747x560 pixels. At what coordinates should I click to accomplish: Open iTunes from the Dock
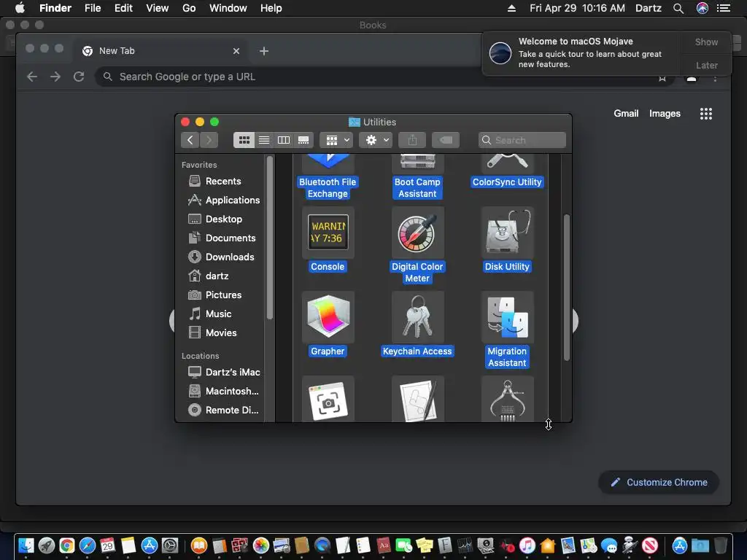(527, 545)
